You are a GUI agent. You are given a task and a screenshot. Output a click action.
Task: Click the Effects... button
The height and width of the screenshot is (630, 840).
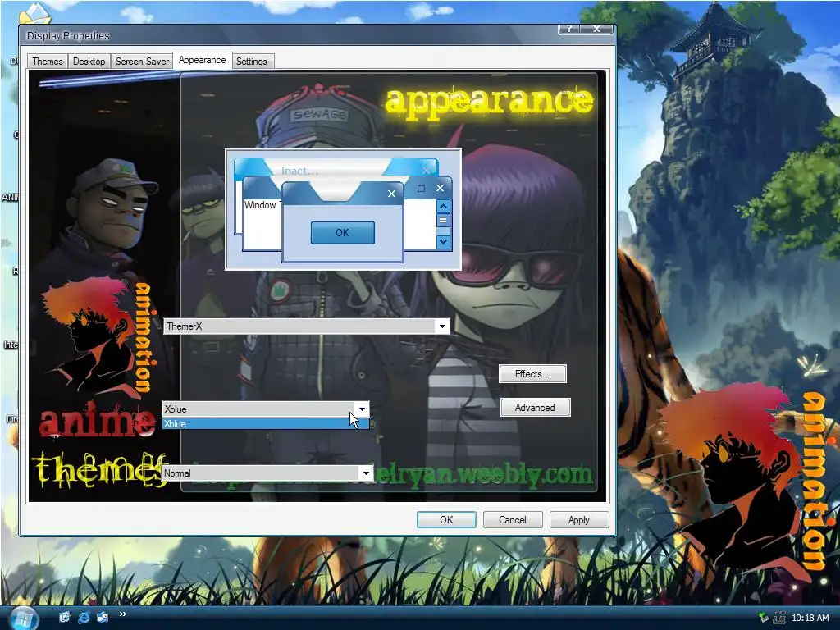coord(532,374)
